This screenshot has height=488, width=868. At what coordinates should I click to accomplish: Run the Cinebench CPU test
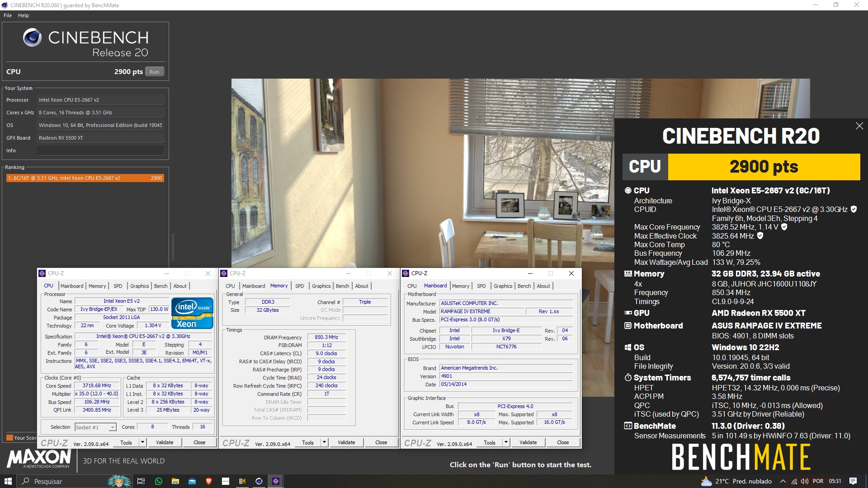[155, 71]
